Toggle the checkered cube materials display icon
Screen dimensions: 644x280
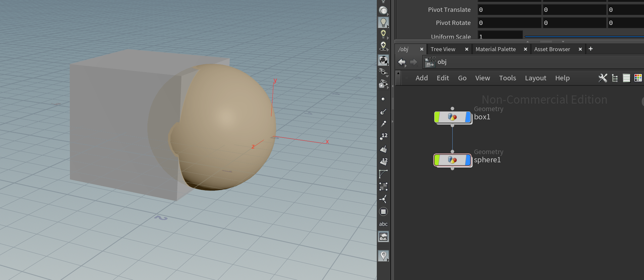(x=383, y=60)
